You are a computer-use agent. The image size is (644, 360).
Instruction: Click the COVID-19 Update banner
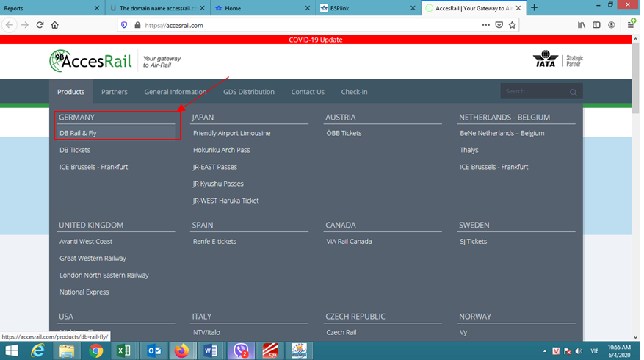pyautogui.click(x=316, y=40)
